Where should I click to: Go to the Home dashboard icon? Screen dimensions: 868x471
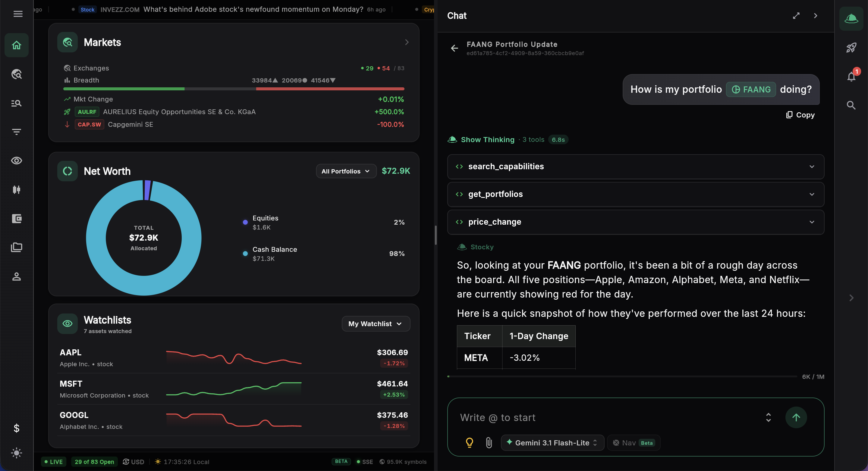click(x=17, y=45)
